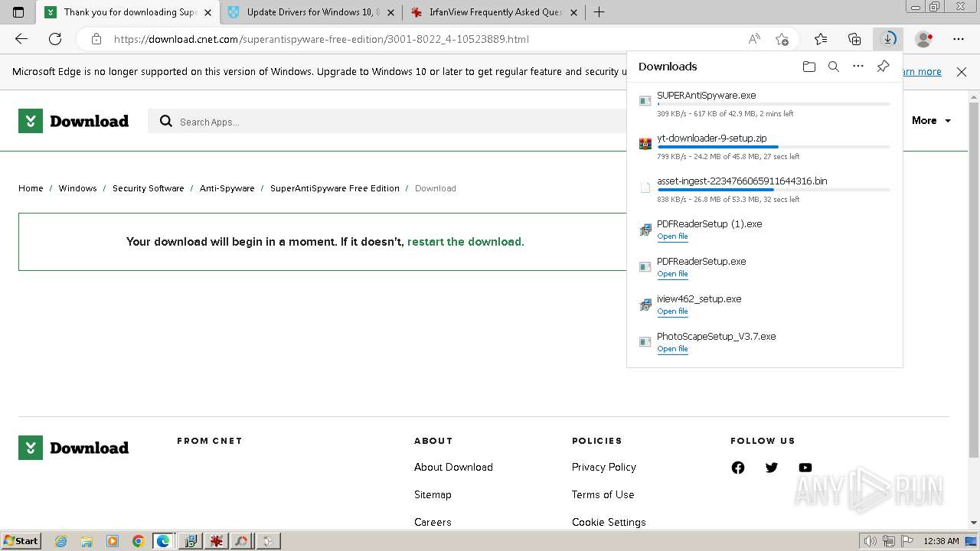Open file link for PhotoScapeSetup_V3.7.exe
The height and width of the screenshot is (551, 980).
[672, 349]
